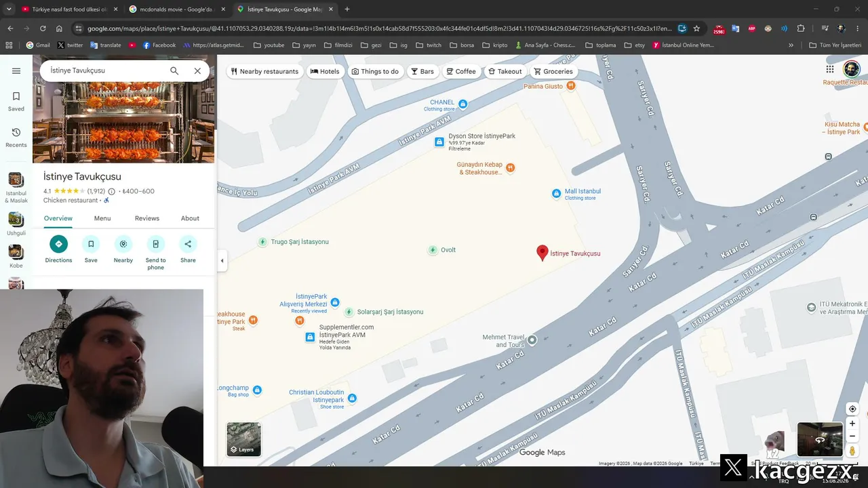The width and height of the screenshot is (868, 488).
Task: Filter by Nearby restaurants chip
Action: 264,71
